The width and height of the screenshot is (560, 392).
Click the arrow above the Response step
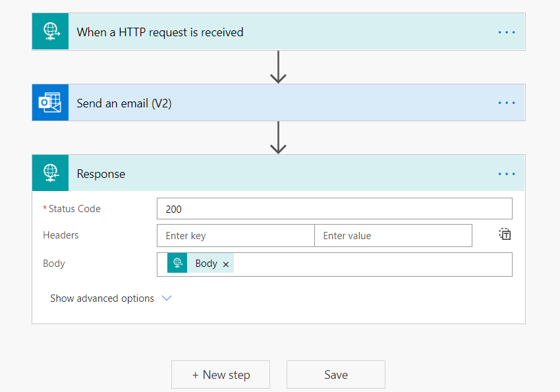(x=278, y=138)
